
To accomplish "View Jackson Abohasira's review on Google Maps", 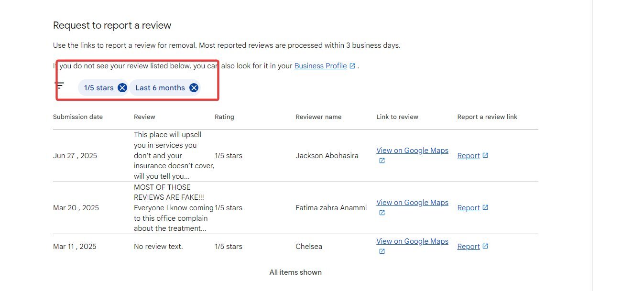I will click(x=412, y=151).
